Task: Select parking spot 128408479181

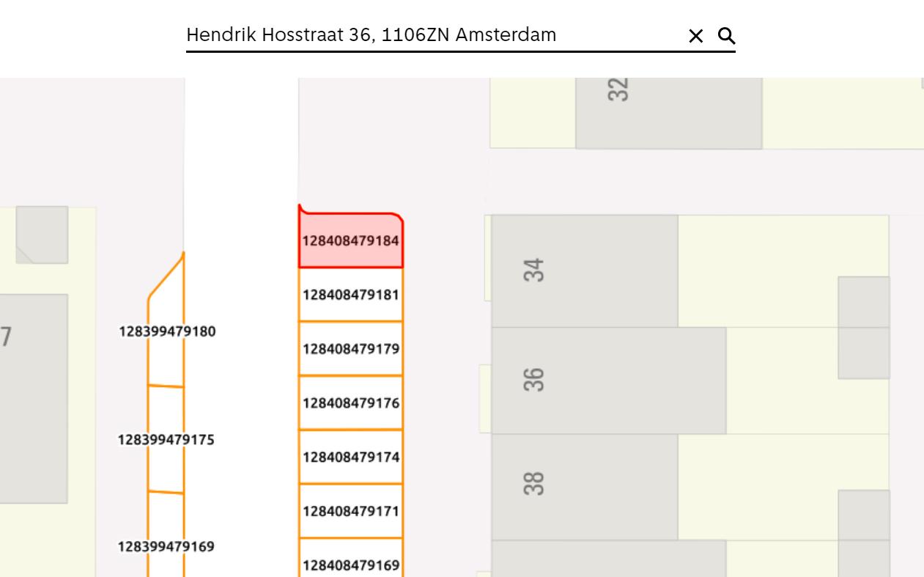Action: point(351,295)
